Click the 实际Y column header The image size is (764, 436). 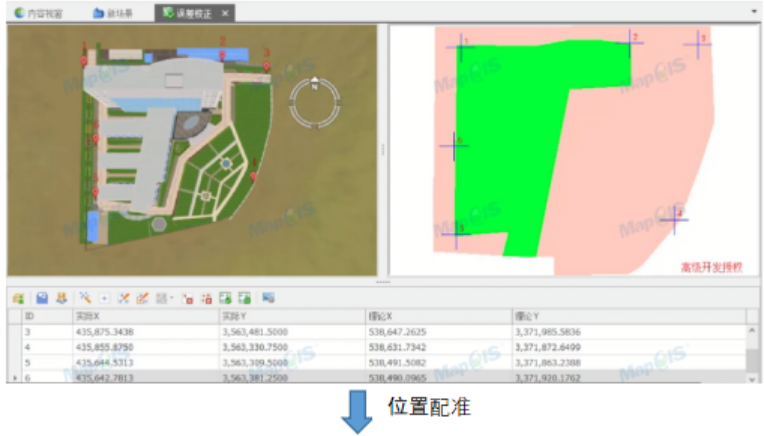292,316
